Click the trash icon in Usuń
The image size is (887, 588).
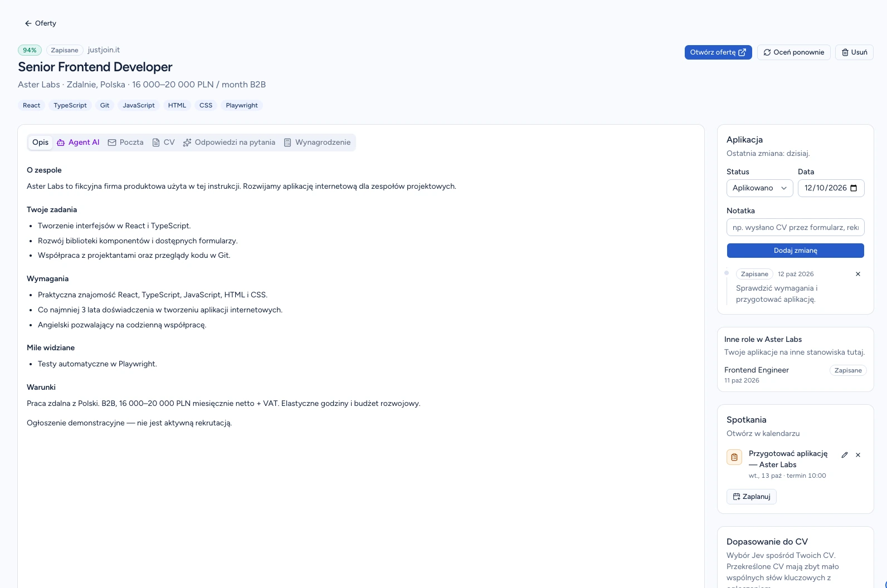[845, 52]
